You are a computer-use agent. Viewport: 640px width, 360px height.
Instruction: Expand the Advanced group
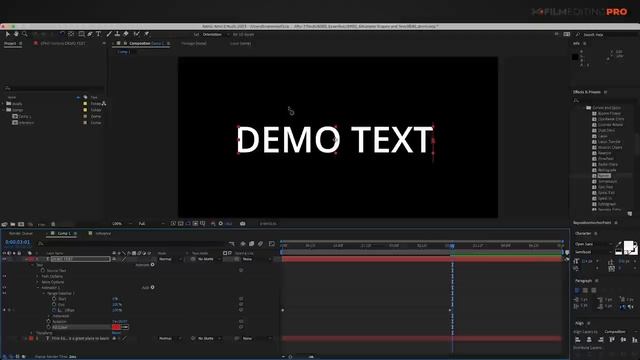tap(49, 316)
